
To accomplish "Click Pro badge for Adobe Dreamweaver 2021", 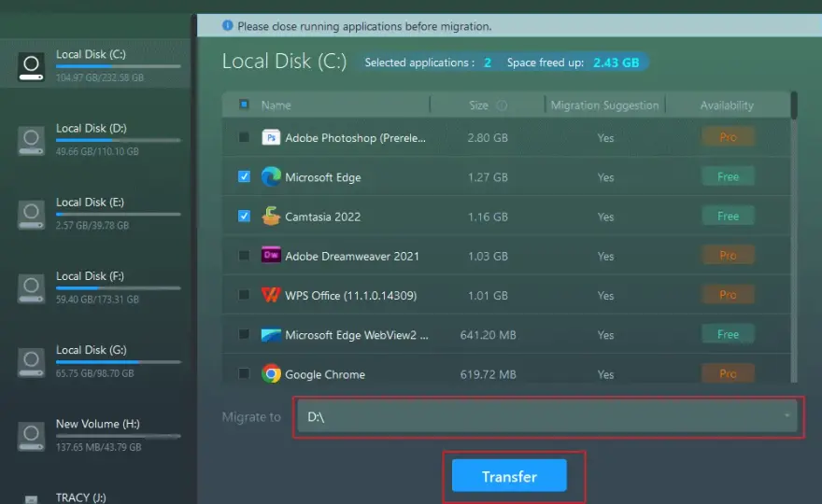I will tap(728, 255).
